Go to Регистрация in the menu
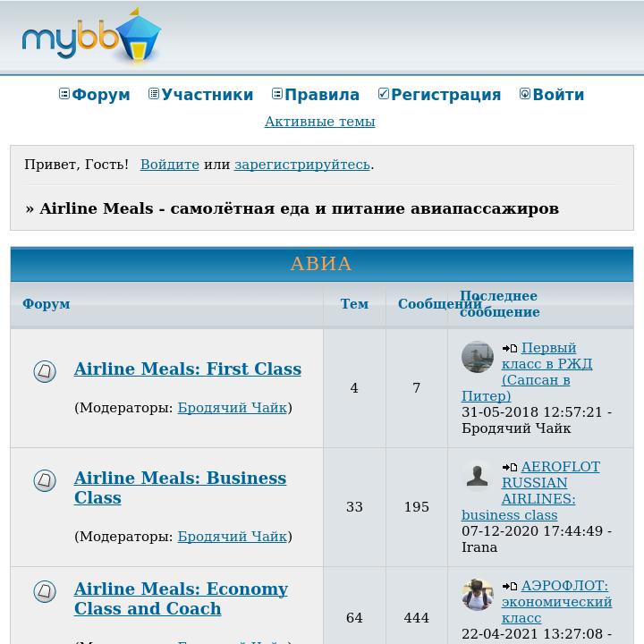 (446, 95)
